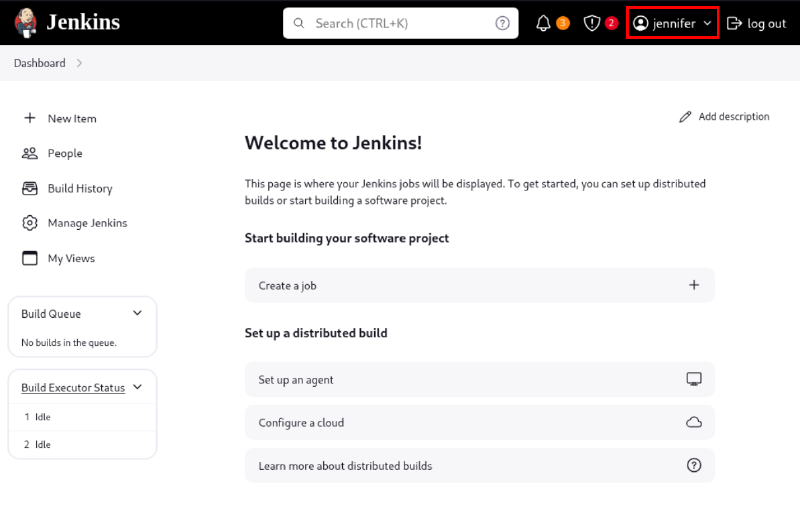Click the Welcome to Jenkins! heading

(x=333, y=143)
